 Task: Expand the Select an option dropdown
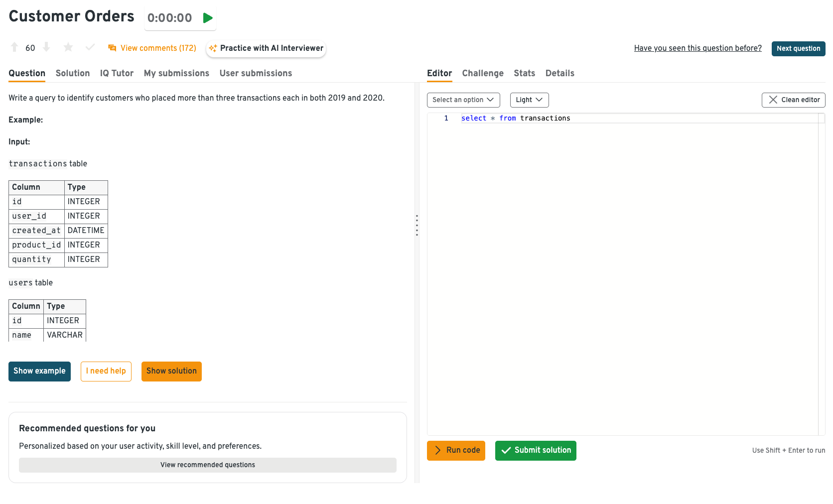pos(463,100)
